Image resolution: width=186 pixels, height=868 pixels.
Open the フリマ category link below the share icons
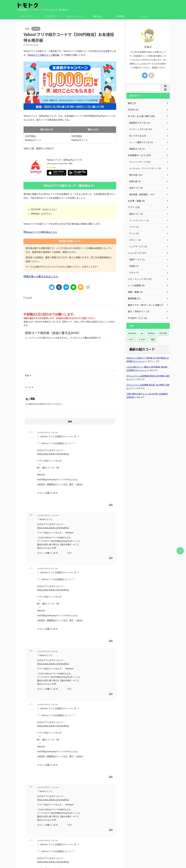[29, 298]
